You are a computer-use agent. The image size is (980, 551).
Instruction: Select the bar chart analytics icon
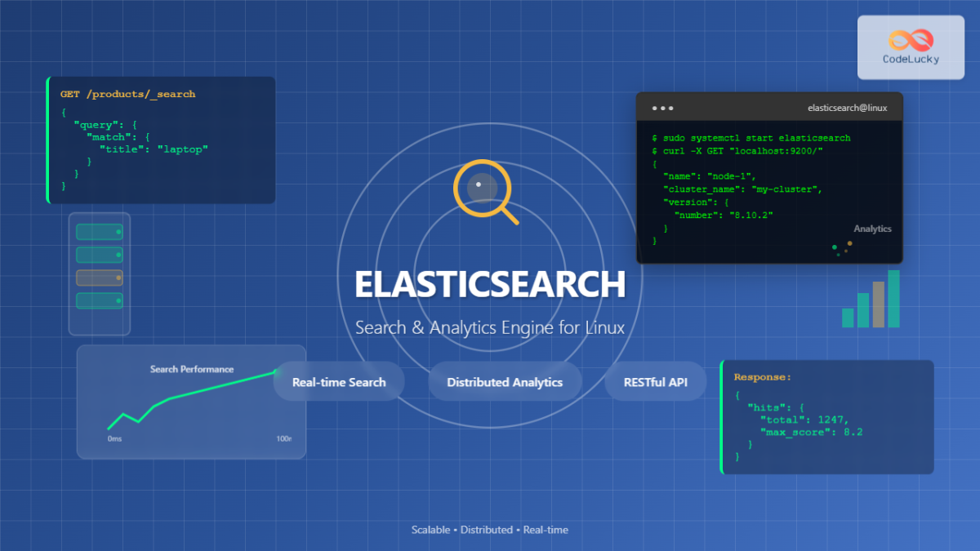pos(871,302)
